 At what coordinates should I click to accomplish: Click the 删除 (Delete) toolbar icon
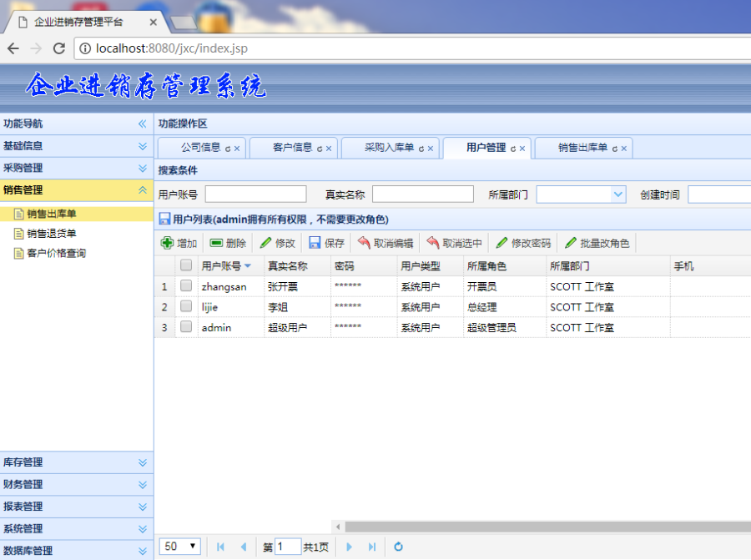tap(224, 244)
